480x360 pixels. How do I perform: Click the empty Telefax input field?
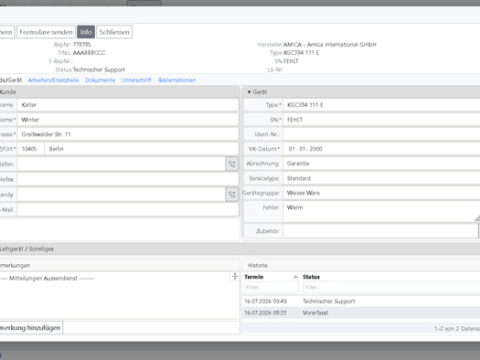tap(128, 179)
